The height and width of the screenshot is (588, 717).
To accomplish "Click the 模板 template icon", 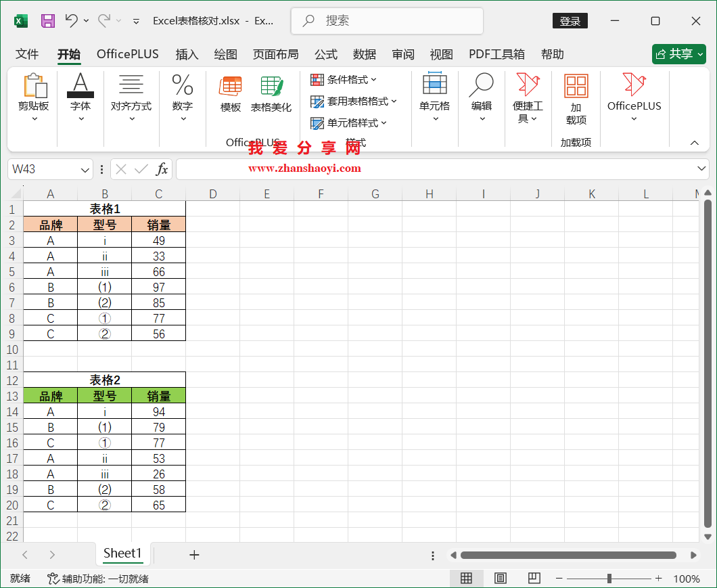I will [231, 94].
